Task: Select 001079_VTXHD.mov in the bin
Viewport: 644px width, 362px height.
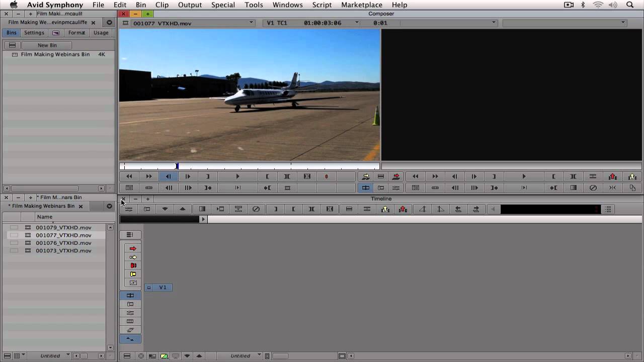Action: tap(63, 227)
